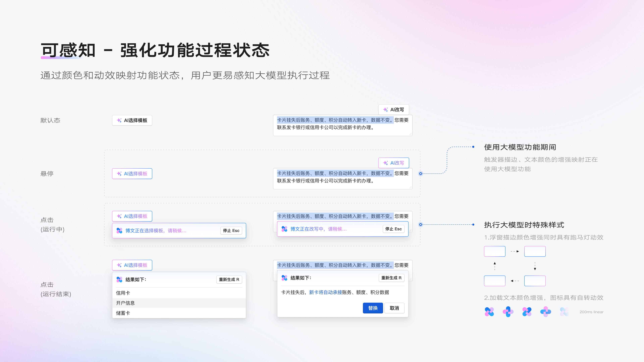Click the sparkle icon on the hover-state AI改写 button
The image size is (644, 362).
(x=386, y=163)
